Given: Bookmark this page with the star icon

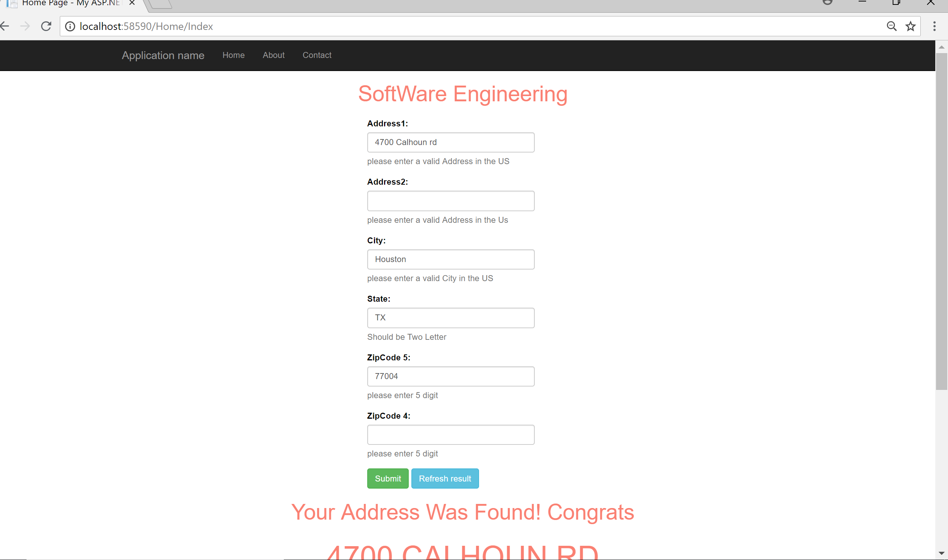Looking at the screenshot, I should tap(910, 26).
